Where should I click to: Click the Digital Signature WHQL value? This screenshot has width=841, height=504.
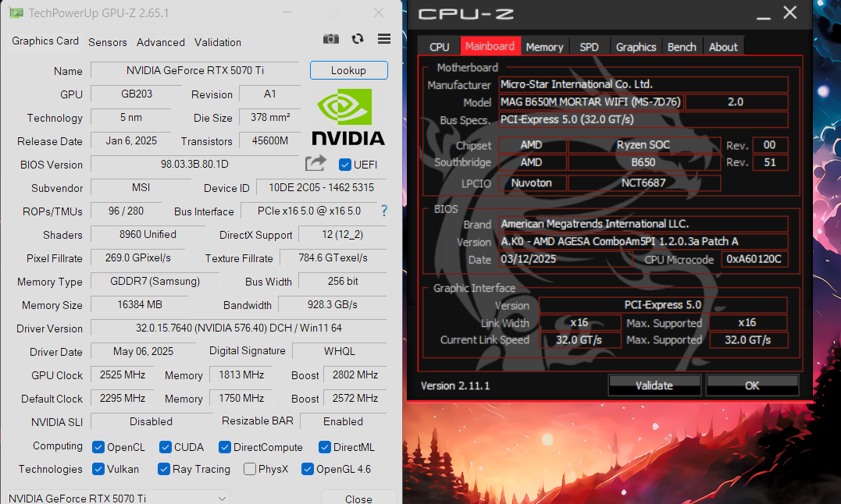point(340,351)
